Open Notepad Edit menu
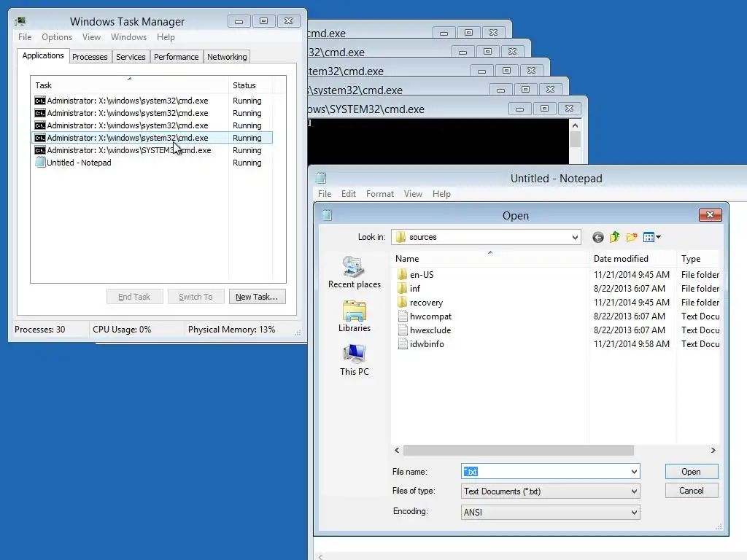 (348, 194)
